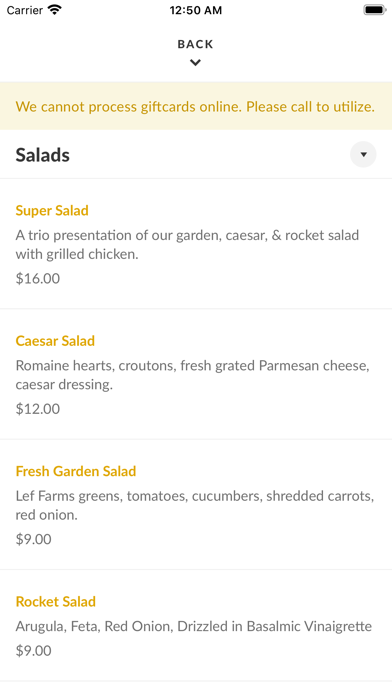Screen dimensions: 392x696
Task: Click the Caesar Salad $12.00 price
Action: (38, 409)
